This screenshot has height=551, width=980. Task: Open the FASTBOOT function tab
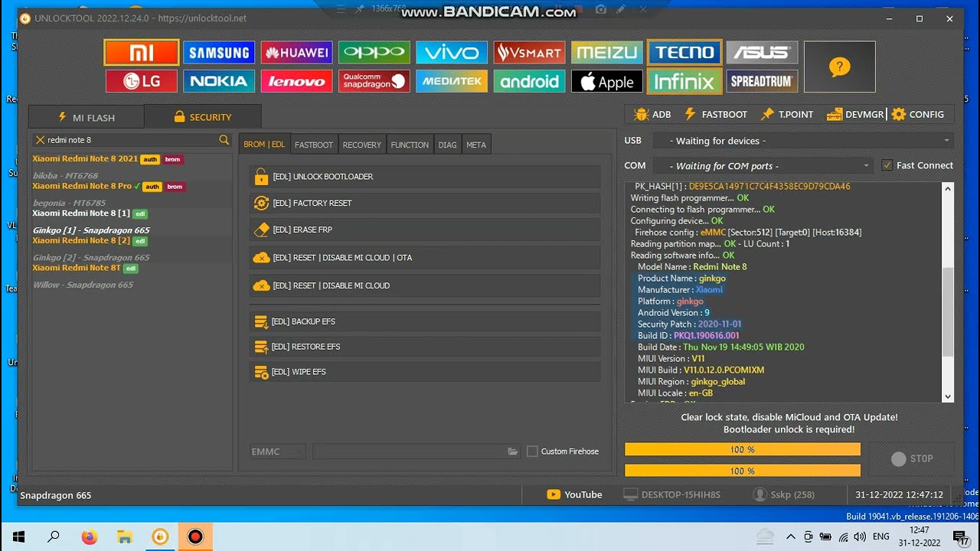[314, 145]
